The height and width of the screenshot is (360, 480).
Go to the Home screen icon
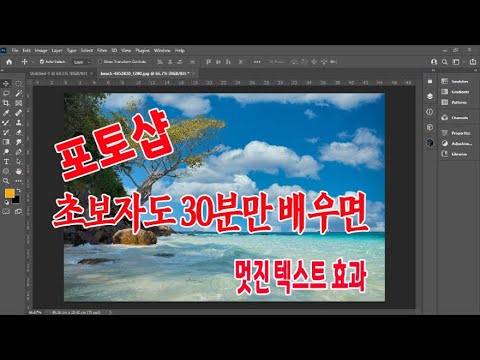pos(9,62)
